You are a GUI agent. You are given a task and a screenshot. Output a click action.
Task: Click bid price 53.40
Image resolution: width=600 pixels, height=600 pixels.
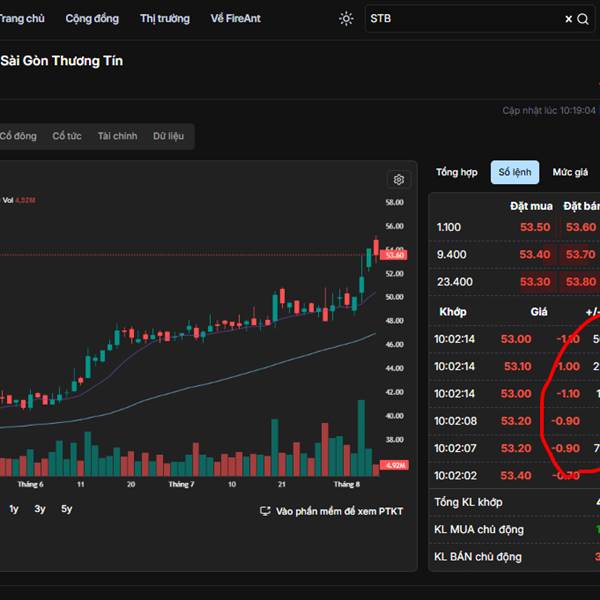pyautogui.click(x=535, y=254)
